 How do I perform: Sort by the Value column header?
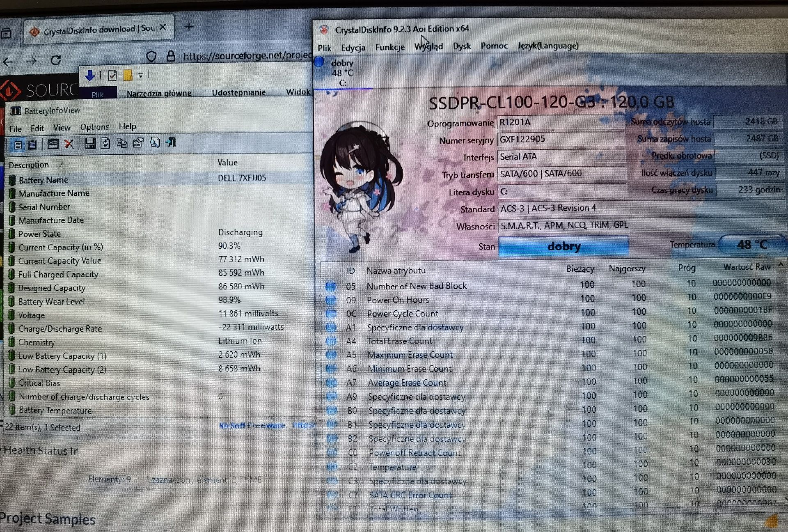pos(263,162)
